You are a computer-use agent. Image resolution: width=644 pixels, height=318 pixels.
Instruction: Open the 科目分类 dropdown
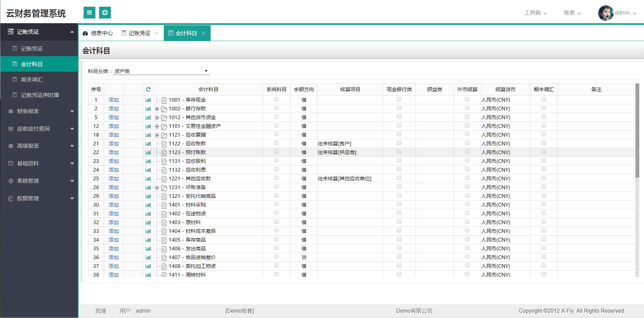[x=161, y=71]
